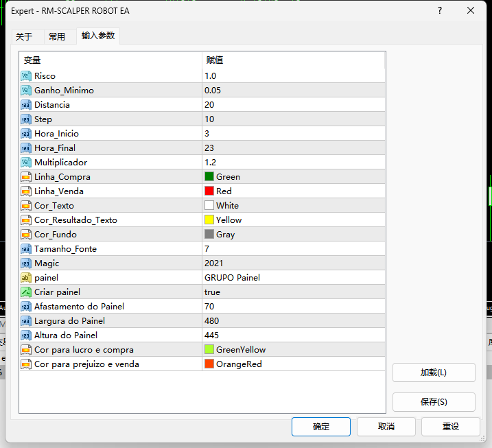The width and height of the screenshot is (492, 448).
Task: Click the Altura do Painel icon
Action: pos(26,335)
